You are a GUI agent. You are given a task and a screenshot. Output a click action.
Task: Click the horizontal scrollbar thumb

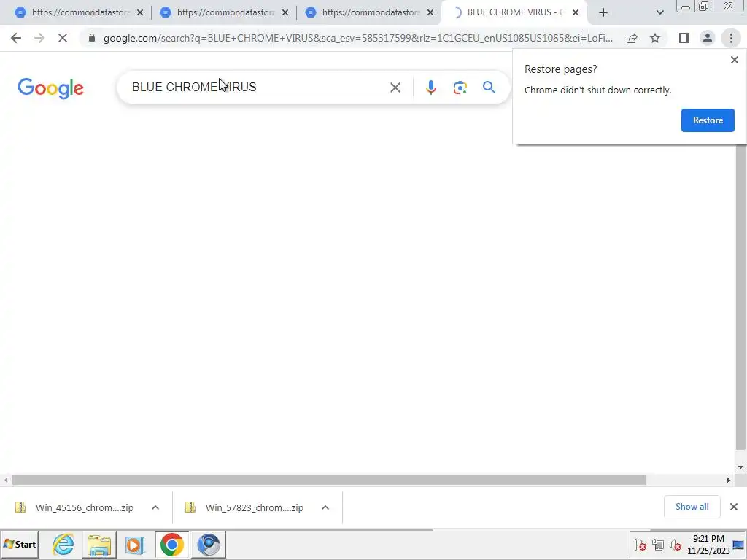tap(329, 480)
